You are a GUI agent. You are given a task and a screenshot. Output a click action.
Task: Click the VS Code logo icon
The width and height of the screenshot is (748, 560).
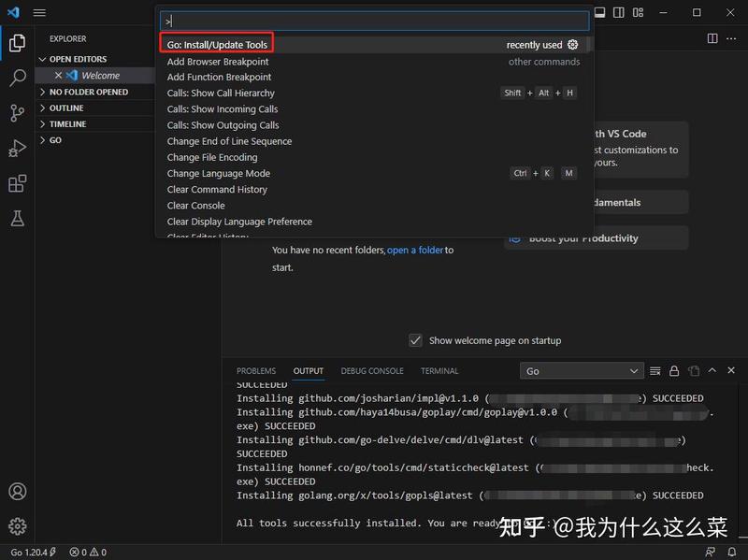point(14,12)
